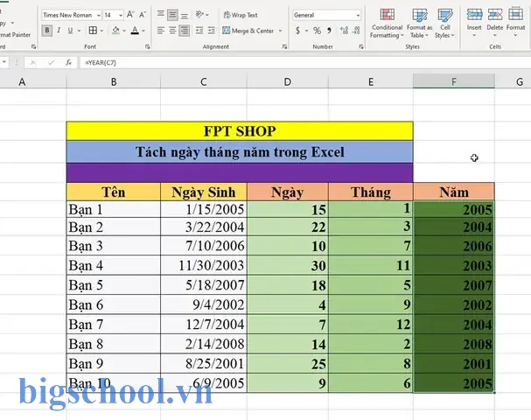The image size is (531, 420).
Task: Select column F header
Action: click(454, 81)
